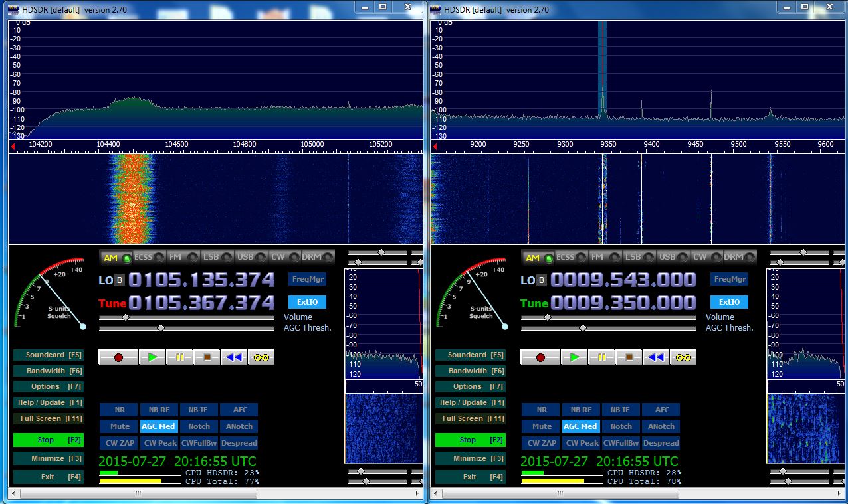This screenshot has height=504, width=848.
Task: Click AGC Thresh slider in left window
Action: point(187,327)
